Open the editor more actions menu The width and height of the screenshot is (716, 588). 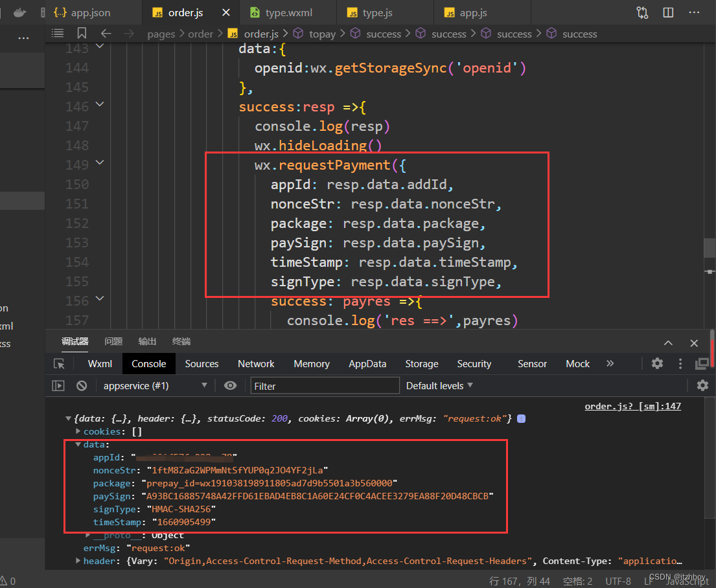[x=694, y=13]
